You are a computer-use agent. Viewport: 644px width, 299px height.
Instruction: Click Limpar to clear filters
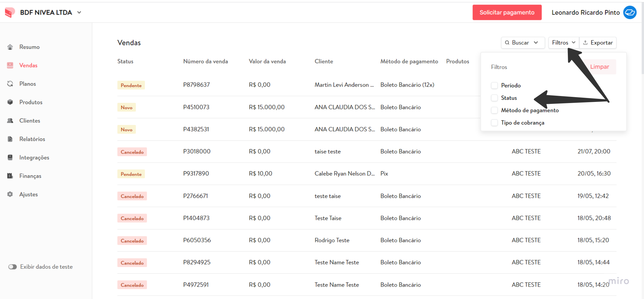click(x=599, y=67)
